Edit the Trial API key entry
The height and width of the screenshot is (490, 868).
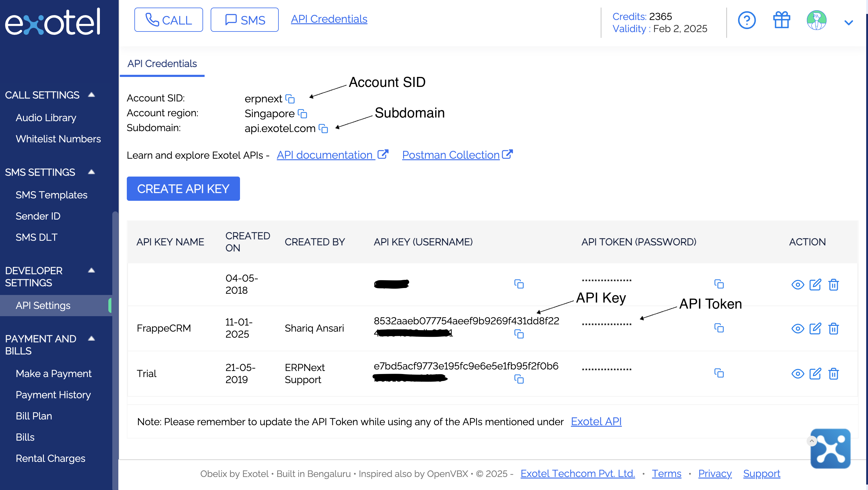(x=815, y=373)
